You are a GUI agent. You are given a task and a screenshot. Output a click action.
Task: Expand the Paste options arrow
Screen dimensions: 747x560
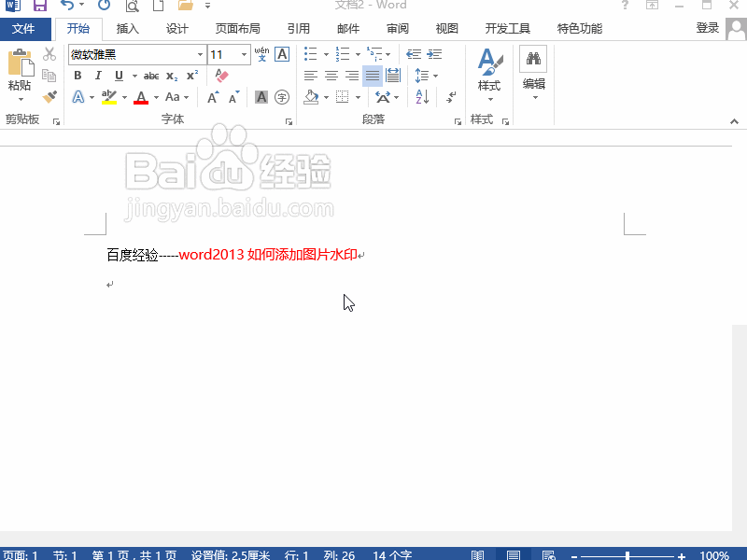21,99
